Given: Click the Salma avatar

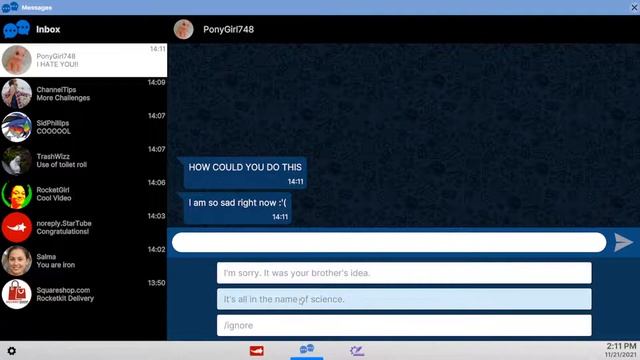Looking at the screenshot, I should (17, 261).
